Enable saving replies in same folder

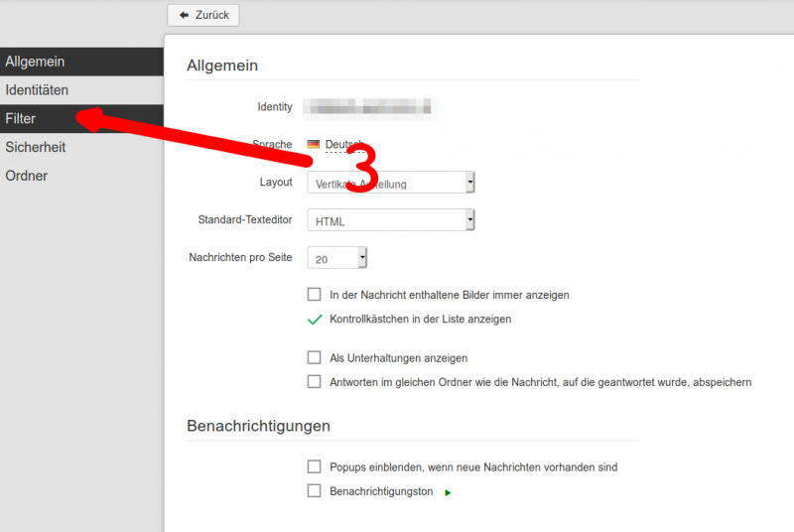(315, 382)
